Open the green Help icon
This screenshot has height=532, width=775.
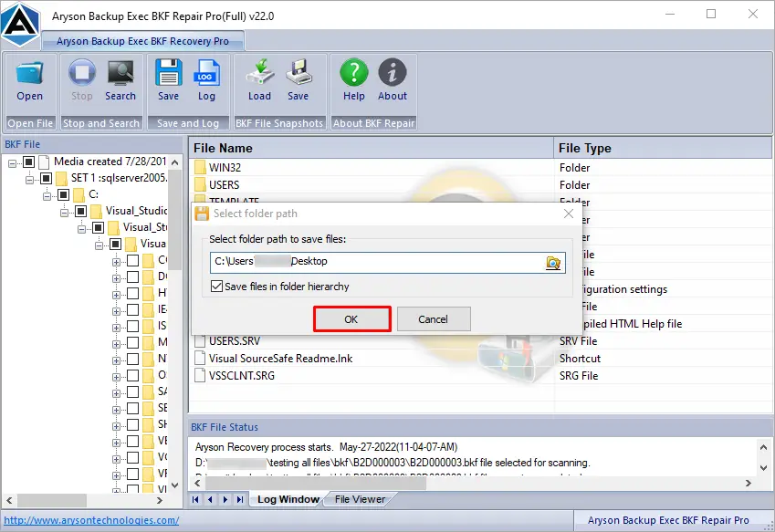click(354, 73)
